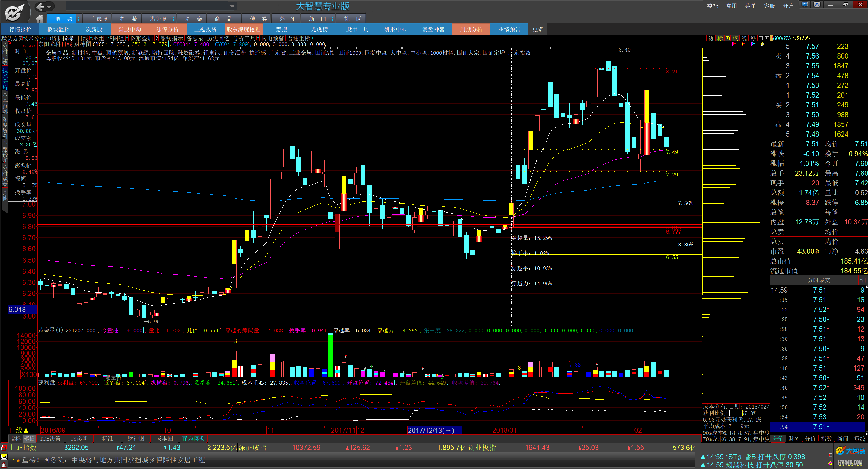Click the news ticker prev/next arrows icon

pyautogui.click(x=12, y=458)
